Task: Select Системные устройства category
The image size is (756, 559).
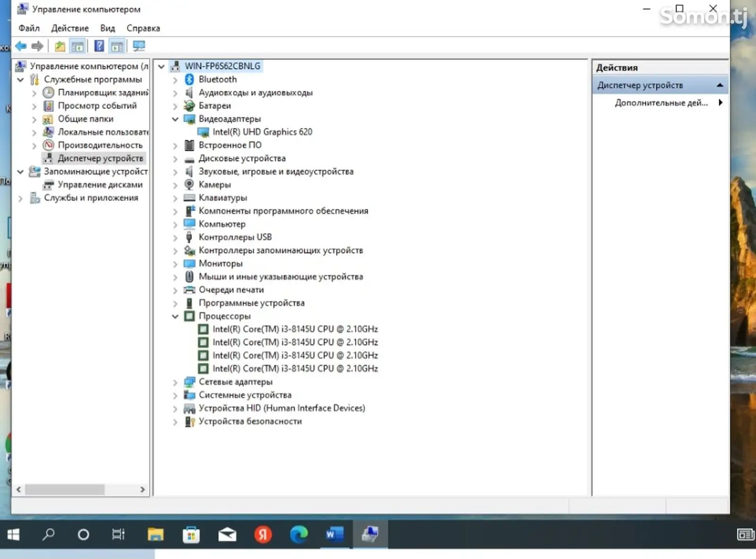Action: pos(245,395)
